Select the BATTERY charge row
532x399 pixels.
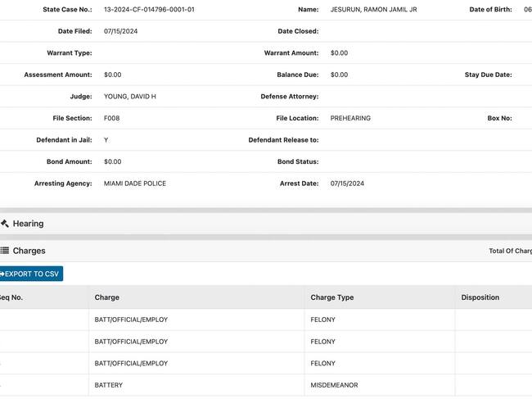[111, 385]
